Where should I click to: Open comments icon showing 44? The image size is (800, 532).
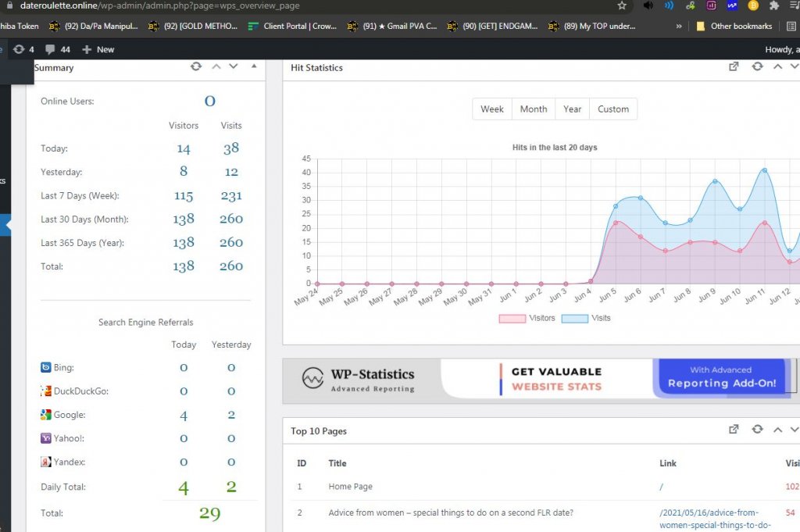coord(58,49)
